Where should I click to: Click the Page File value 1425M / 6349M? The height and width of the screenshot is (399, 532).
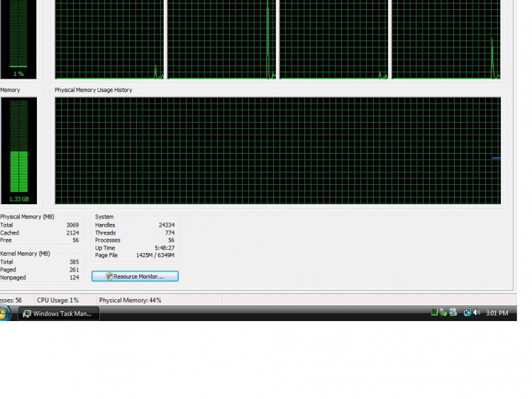(155, 255)
